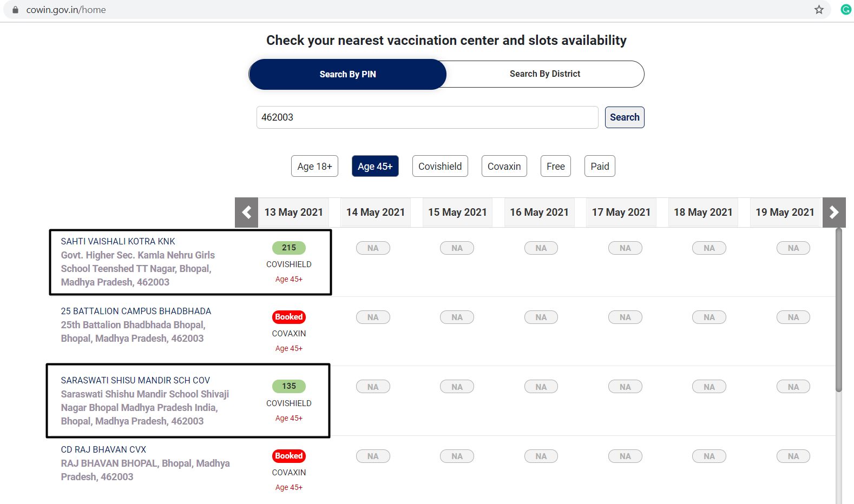
Task: Toggle the Paid filter
Action: tap(600, 167)
